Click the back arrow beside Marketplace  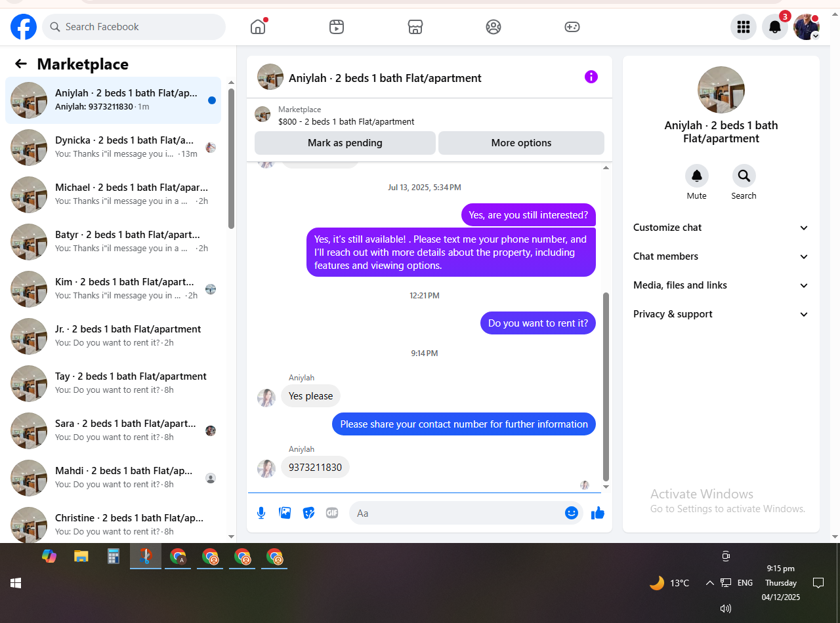[x=21, y=64]
